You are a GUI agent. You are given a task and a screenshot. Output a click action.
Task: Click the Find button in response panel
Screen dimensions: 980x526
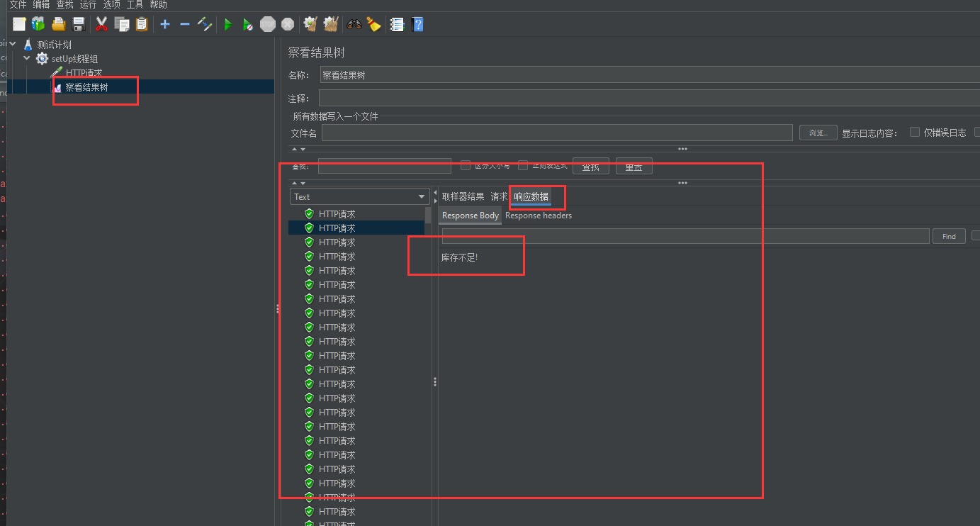[x=949, y=236]
